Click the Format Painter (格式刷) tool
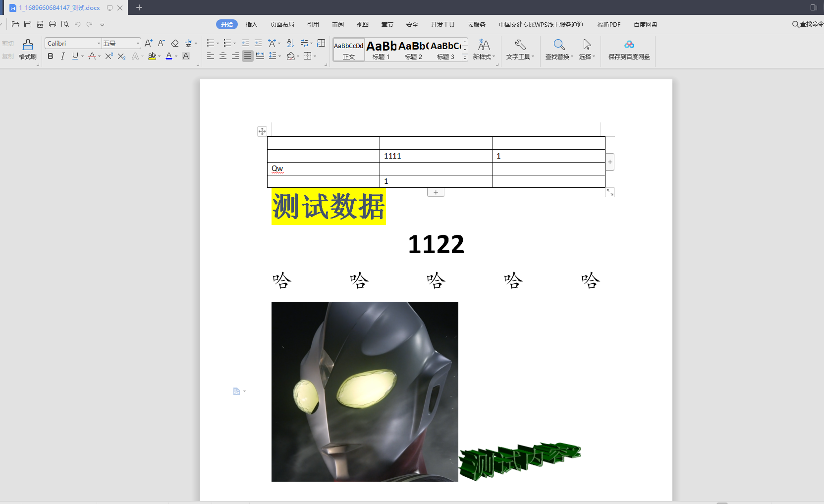824x504 pixels. point(28,50)
